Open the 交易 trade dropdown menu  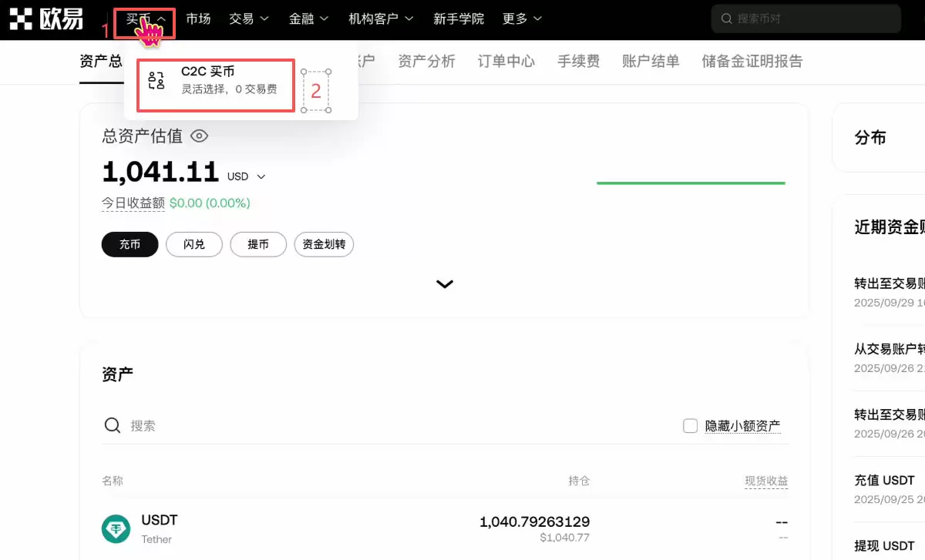[x=248, y=18]
